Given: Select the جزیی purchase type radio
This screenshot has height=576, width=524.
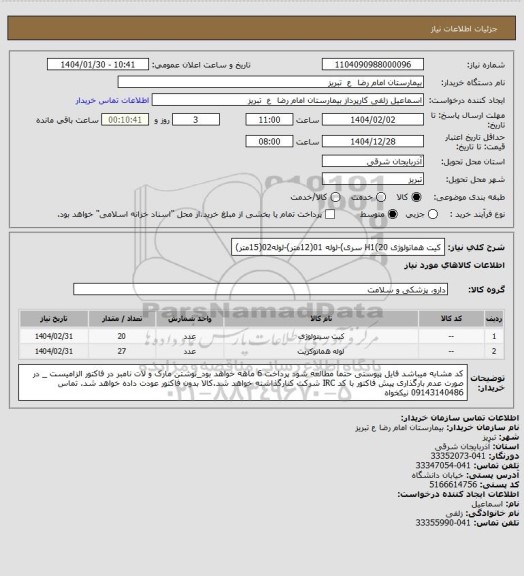Looking at the screenshot, I should 433,214.
